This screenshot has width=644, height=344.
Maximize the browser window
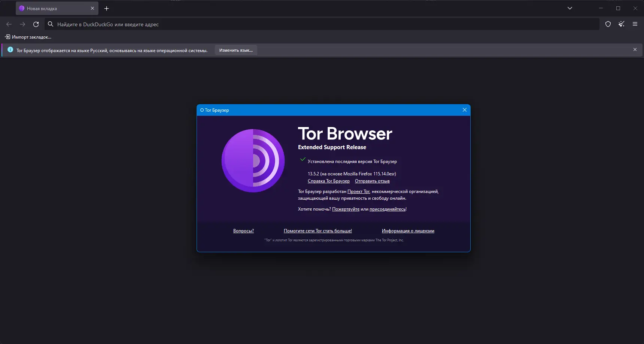tap(618, 8)
